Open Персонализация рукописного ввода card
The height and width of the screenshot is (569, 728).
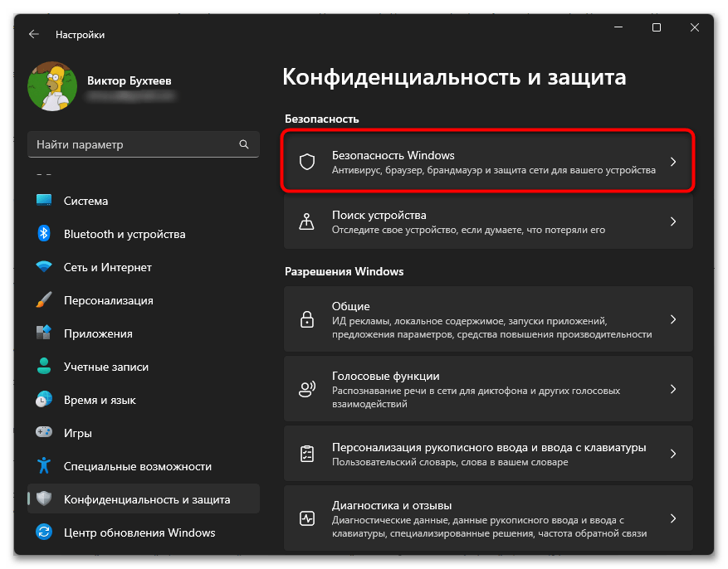(x=488, y=453)
